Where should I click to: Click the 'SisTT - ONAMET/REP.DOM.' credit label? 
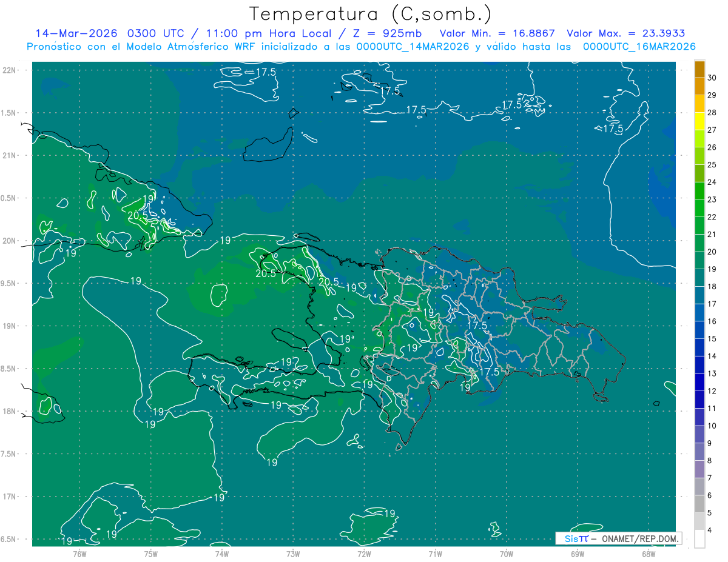click(619, 538)
